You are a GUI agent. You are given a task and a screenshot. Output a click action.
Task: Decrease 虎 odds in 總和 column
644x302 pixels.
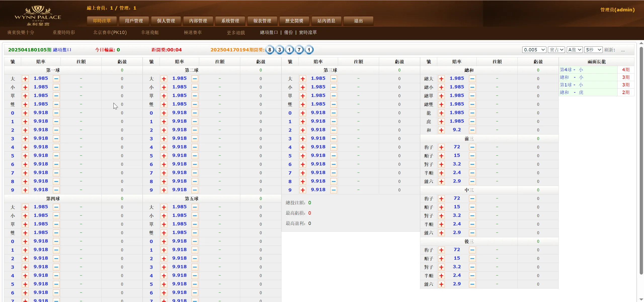(472, 121)
